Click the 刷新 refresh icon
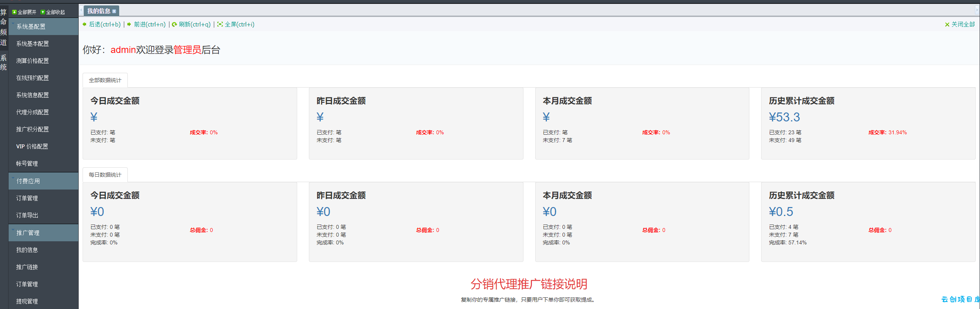Viewport: 980px width, 309px height. pos(174,24)
